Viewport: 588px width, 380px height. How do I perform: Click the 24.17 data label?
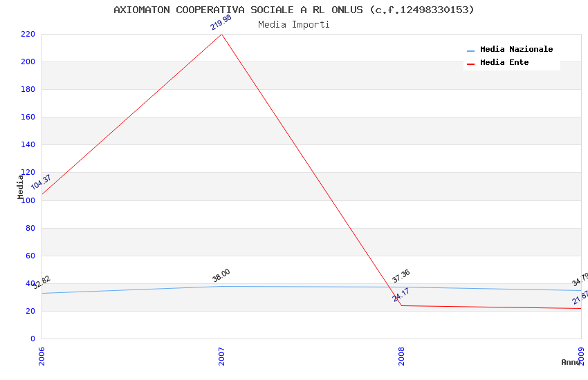click(x=401, y=295)
